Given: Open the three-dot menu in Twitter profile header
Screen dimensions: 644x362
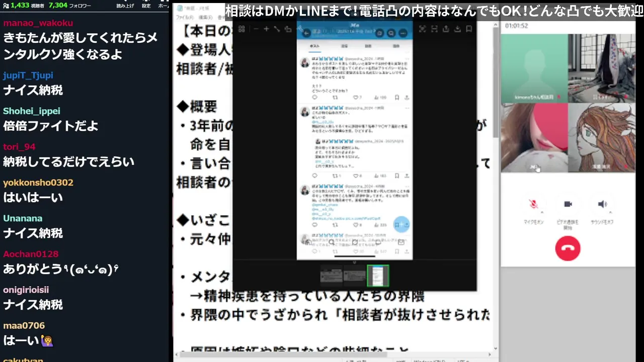Looking at the screenshot, I should 403,33.
